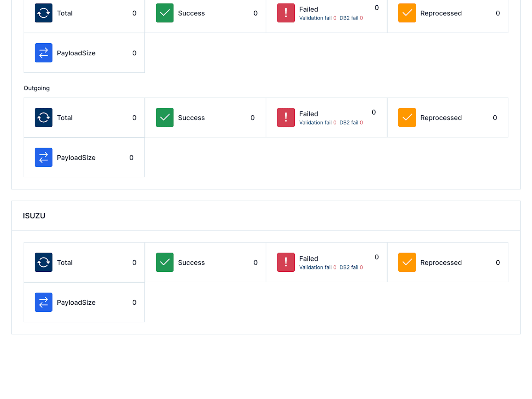Open 'DB2 fail 0' in Outgoing Failed card
The width and height of the screenshot is (532, 399).
tap(351, 123)
